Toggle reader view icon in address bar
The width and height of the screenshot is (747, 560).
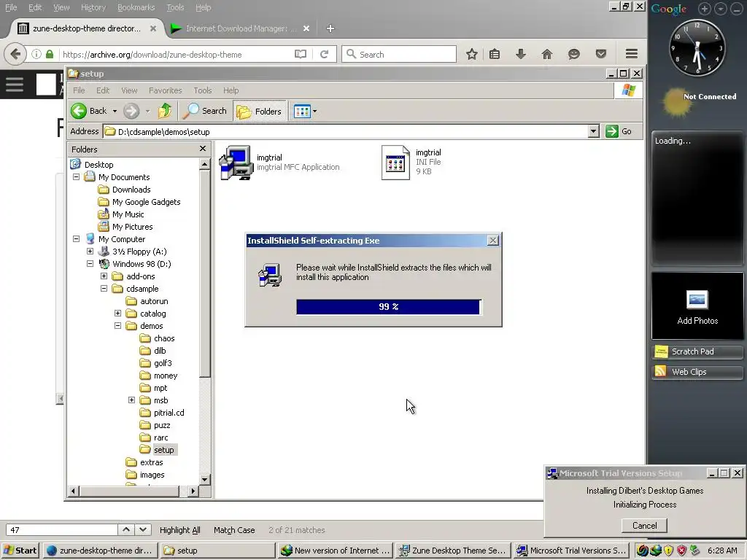click(301, 54)
